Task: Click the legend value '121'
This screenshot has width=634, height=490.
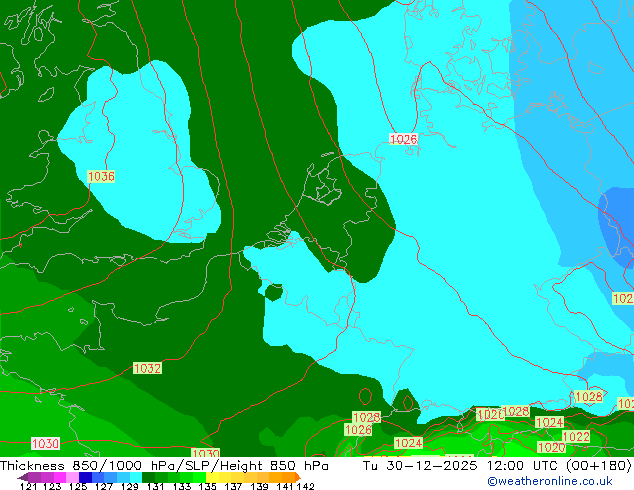Action: 29,486
